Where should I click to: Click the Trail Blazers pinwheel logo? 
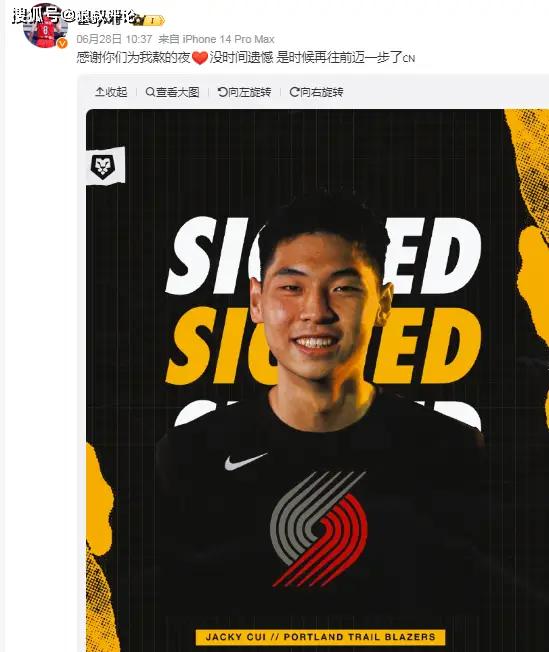[319, 529]
